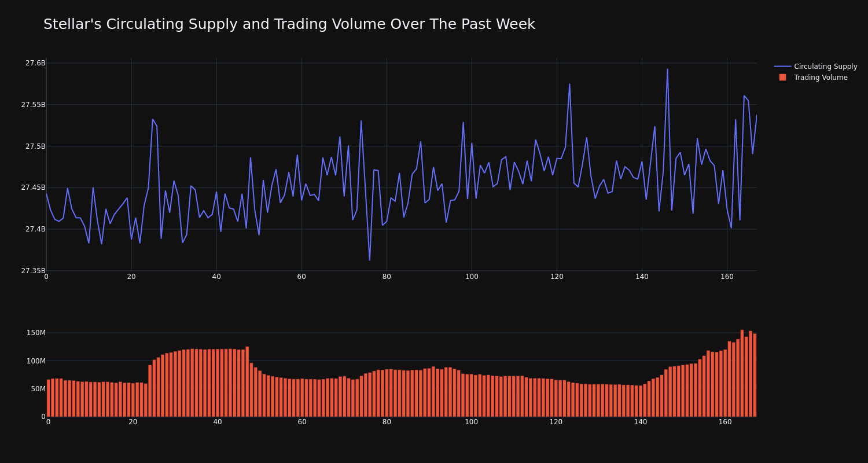Click the x-axis tick 160 on supply chart
Viewport: 868px width, 463px height.
(x=727, y=277)
